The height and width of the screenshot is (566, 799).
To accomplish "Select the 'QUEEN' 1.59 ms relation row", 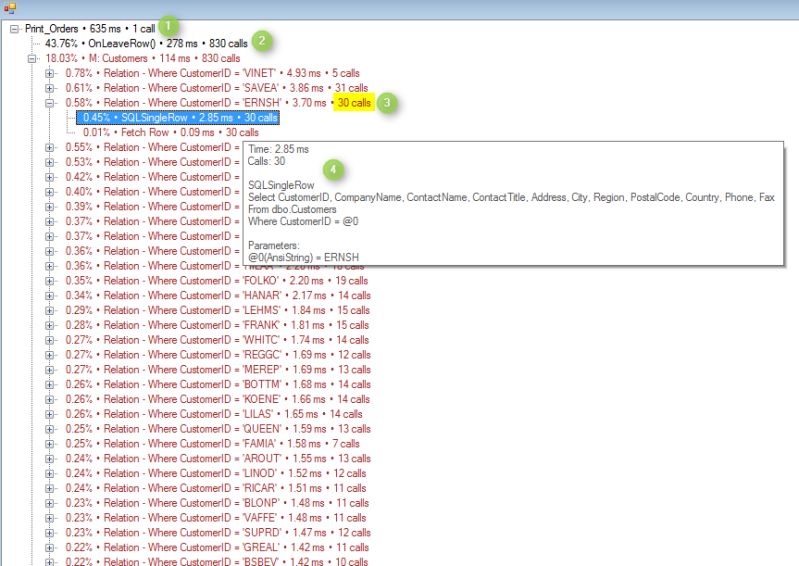I will pyautogui.click(x=218, y=429).
